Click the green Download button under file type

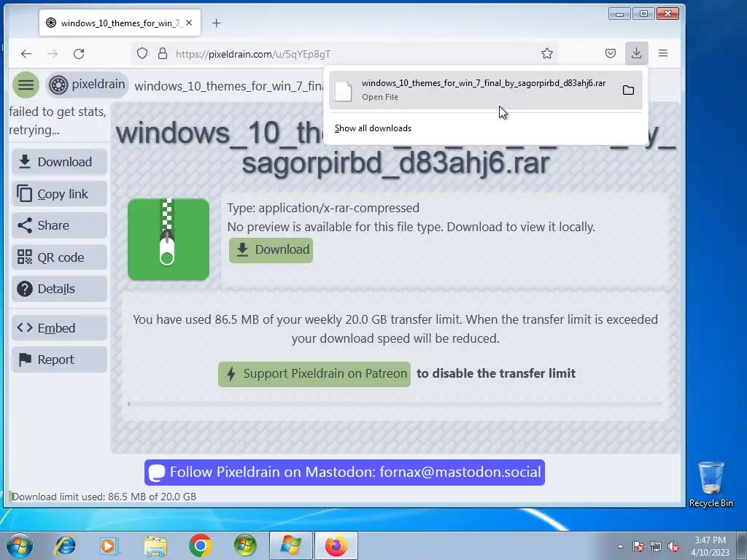271,250
